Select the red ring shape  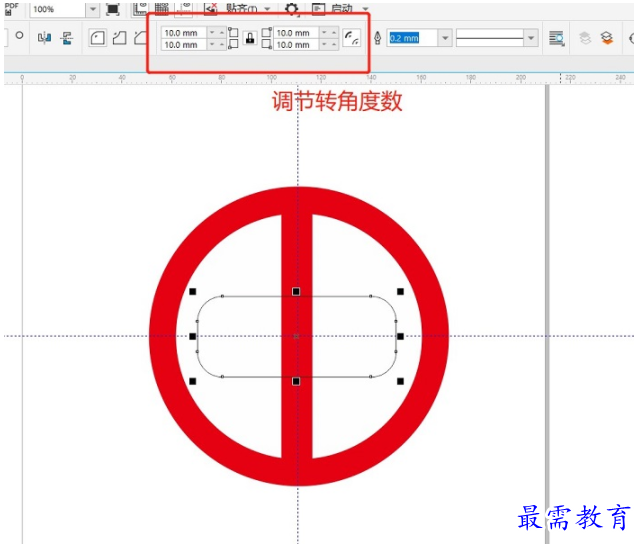tap(163, 337)
